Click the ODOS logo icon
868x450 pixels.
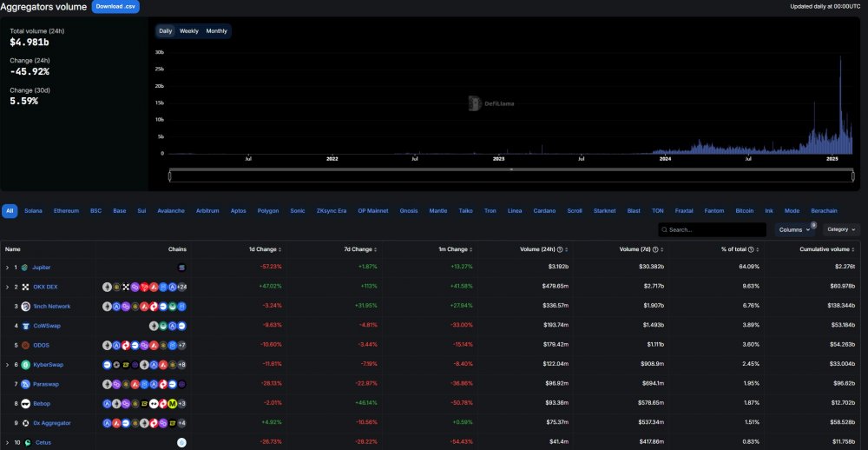click(x=25, y=345)
